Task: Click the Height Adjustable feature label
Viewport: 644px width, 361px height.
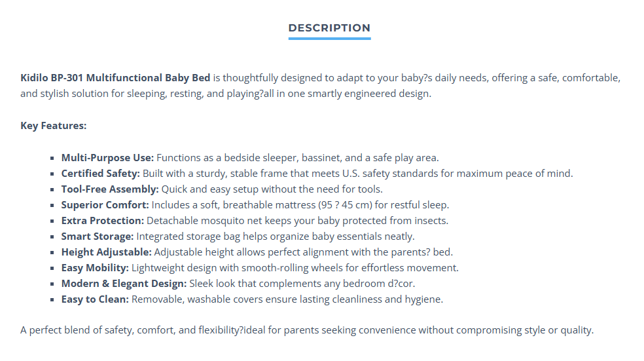Action: point(107,252)
